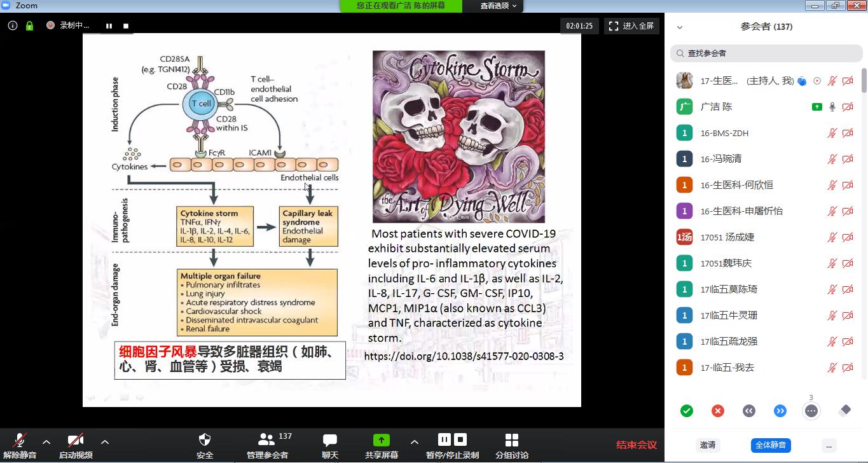Pause recording in the top recording bar
Screen dimensions: 868x463
(109, 26)
